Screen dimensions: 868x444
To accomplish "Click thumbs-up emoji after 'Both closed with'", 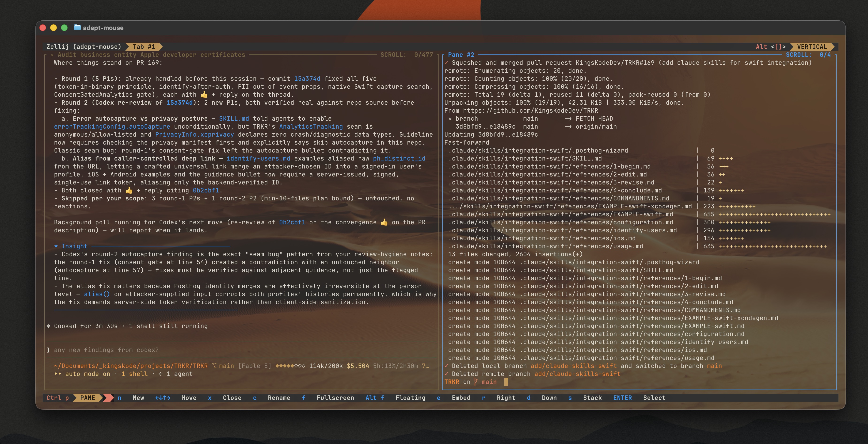I will point(129,191).
